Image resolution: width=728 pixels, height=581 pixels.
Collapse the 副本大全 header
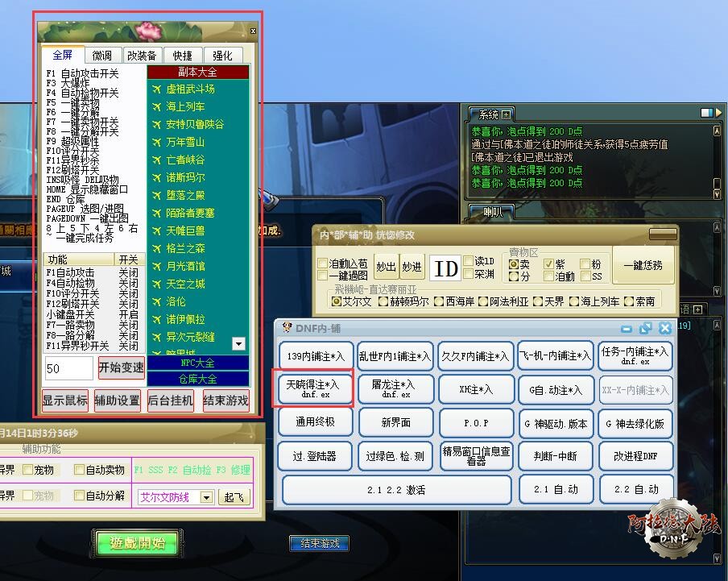[198, 72]
